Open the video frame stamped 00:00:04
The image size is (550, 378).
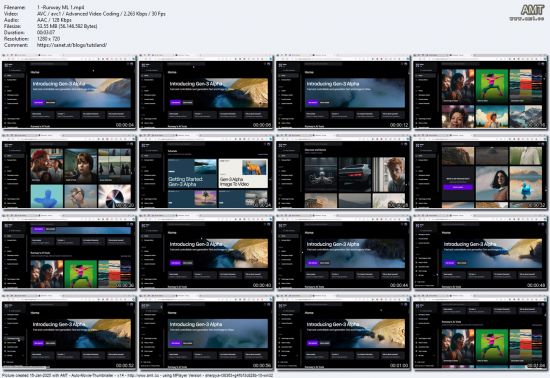pos(69,92)
